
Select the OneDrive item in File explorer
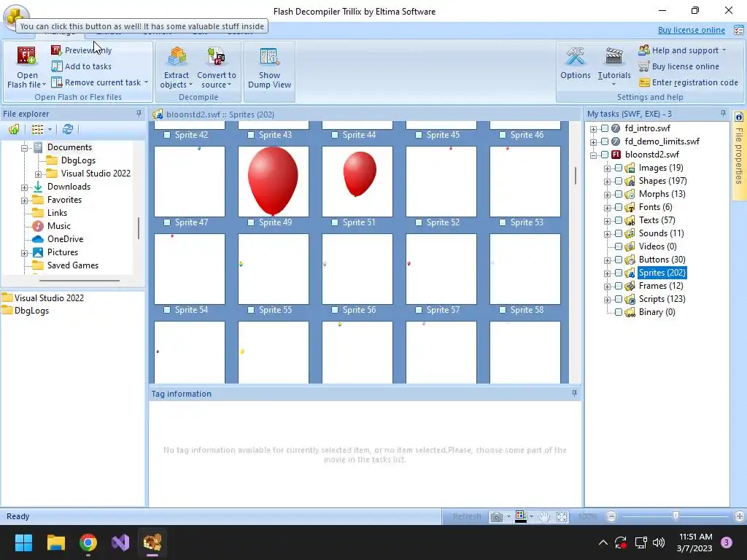pyautogui.click(x=65, y=239)
